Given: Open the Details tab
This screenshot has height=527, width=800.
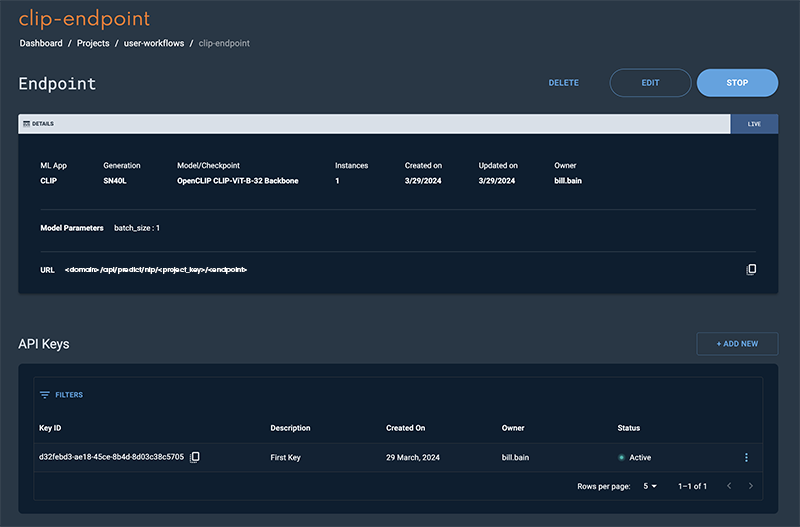Looking at the screenshot, I should [x=38, y=124].
